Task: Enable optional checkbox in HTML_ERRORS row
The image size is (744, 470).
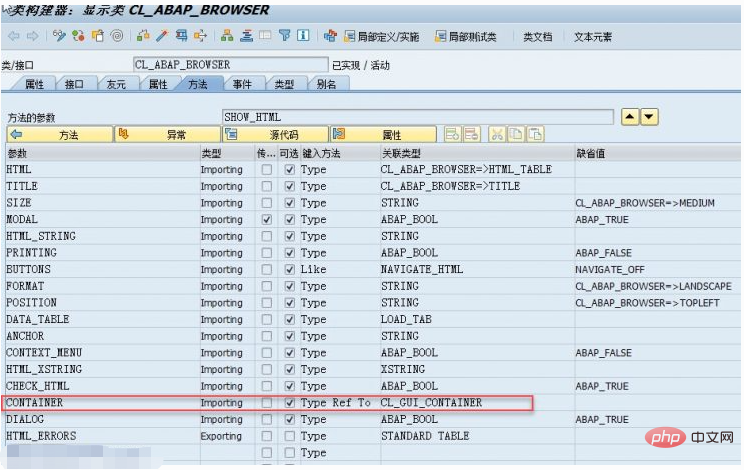Action: (x=289, y=436)
